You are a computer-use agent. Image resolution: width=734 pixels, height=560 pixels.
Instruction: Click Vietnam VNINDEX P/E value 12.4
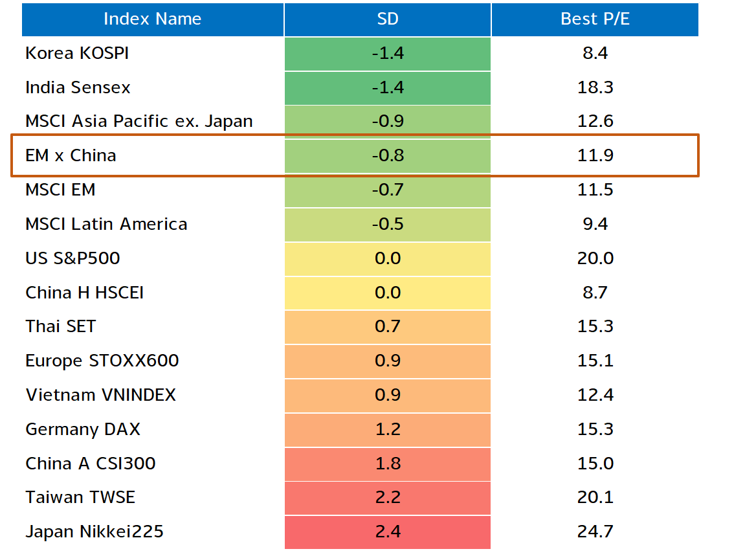click(x=595, y=395)
